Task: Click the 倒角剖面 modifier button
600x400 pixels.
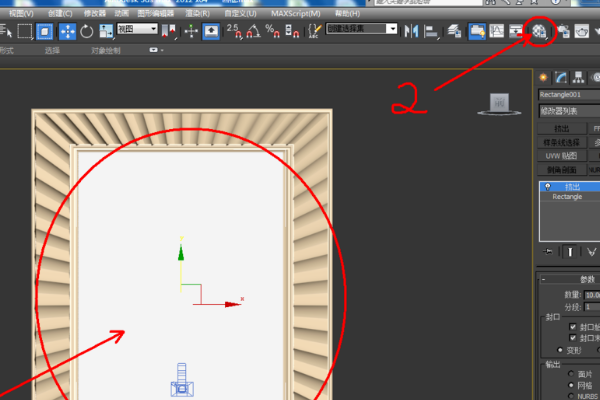Action: [562, 170]
